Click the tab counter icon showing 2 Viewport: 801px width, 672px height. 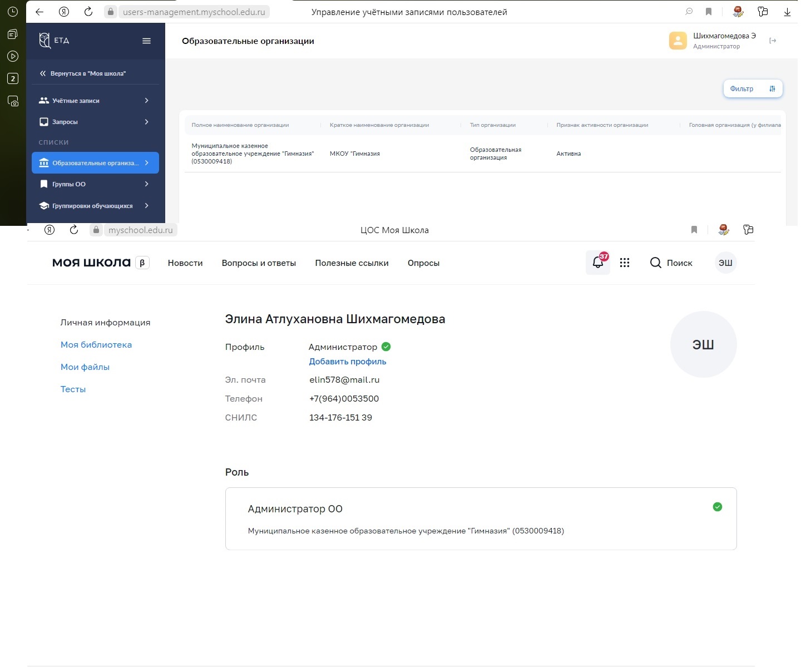[x=13, y=78]
